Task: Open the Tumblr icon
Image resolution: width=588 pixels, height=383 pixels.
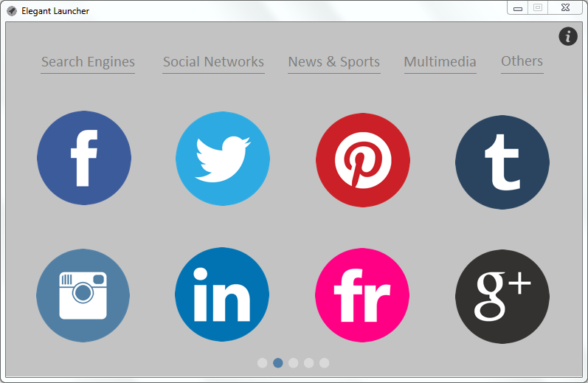Action: [502, 162]
